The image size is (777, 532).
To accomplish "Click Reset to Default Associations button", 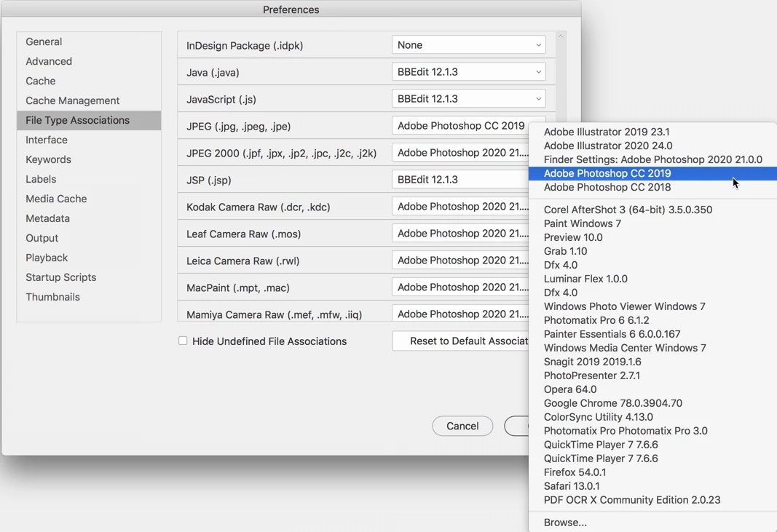I will 461,341.
